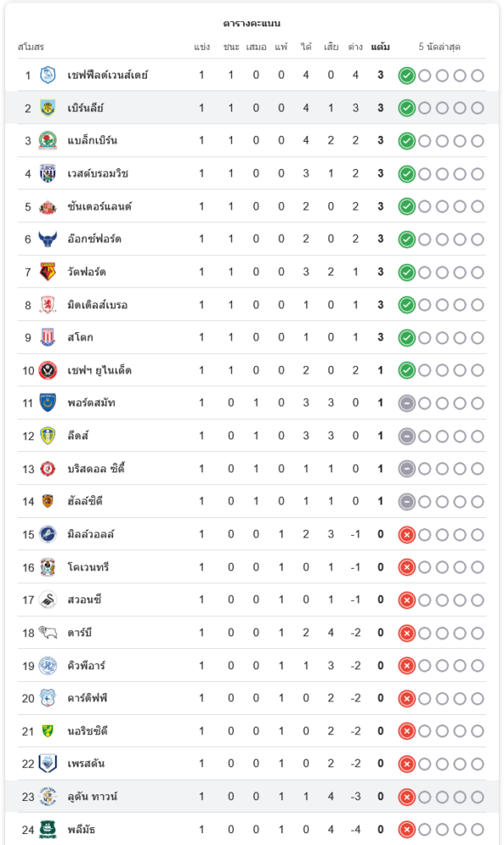Open team link ซันเดอร์แลนด์

pos(100,206)
